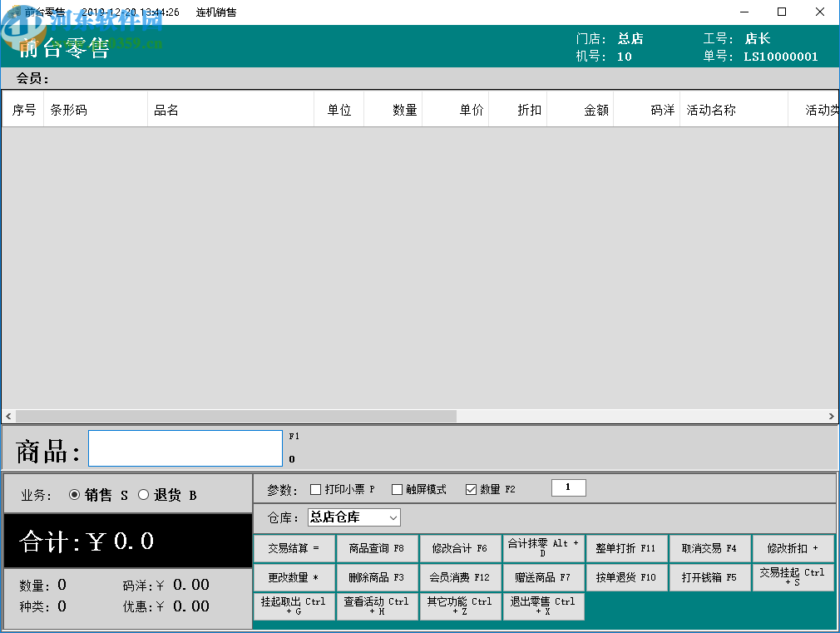Screen dimensions: 840x633
Task: Click the 修改合计 F6 modify total button
Action: (460, 548)
